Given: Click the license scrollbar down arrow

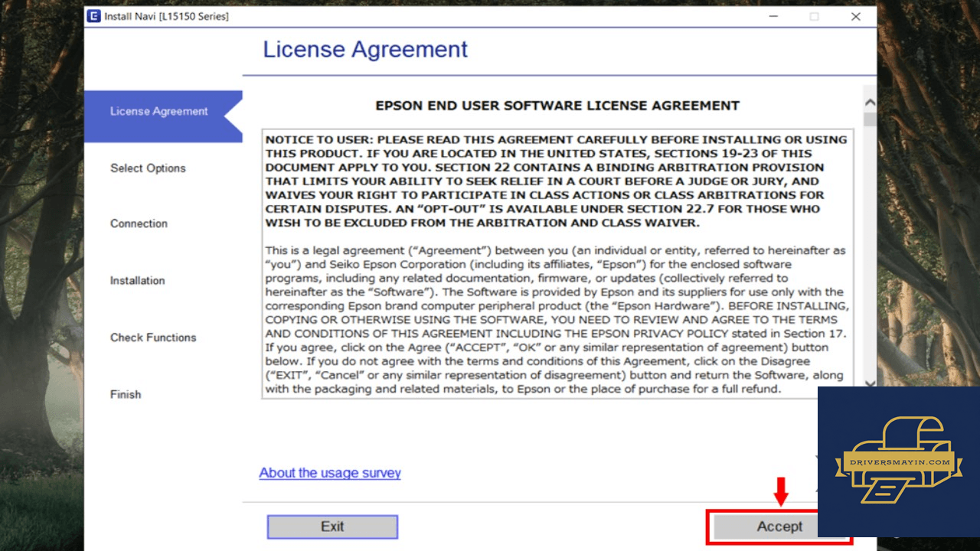Looking at the screenshot, I should pyautogui.click(x=870, y=383).
